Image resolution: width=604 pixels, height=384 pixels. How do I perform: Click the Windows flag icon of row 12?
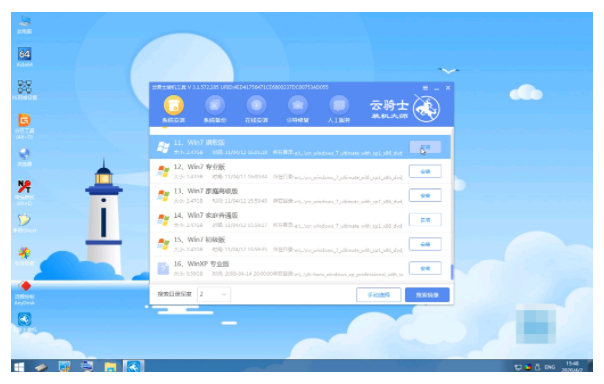pos(163,171)
